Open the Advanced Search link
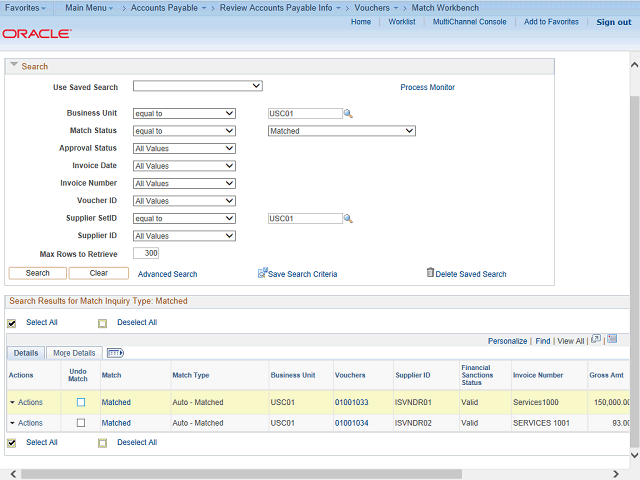Viewport: 640px width, 480px height. coord(167,274)
